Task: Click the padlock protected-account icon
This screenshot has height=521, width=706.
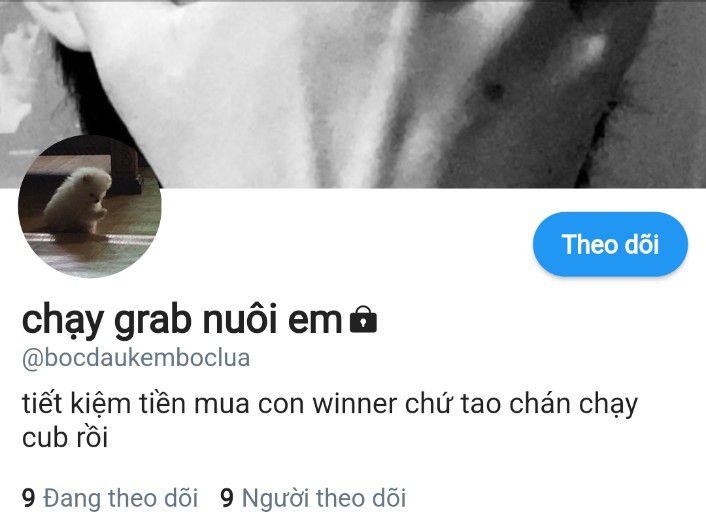Action: [x=363, y=320]
